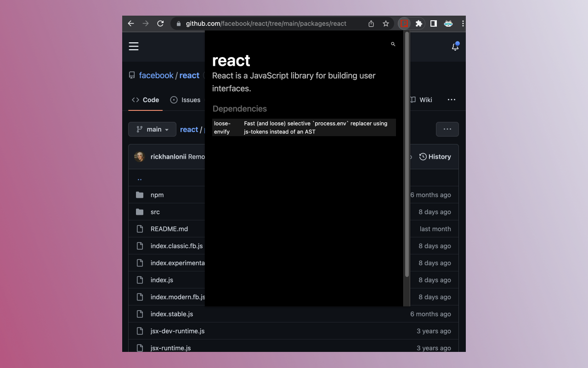Open the src folder

click(155, 212)
